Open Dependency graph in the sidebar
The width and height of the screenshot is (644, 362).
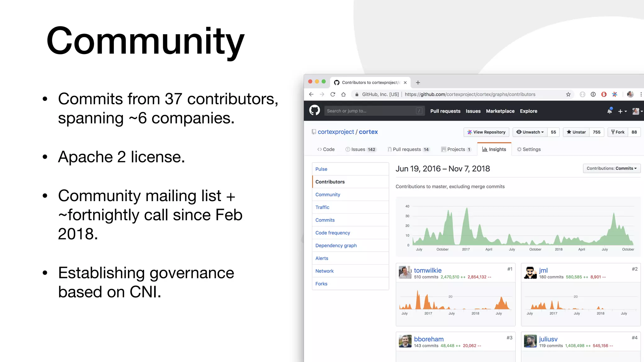click(x=350, y=245)
